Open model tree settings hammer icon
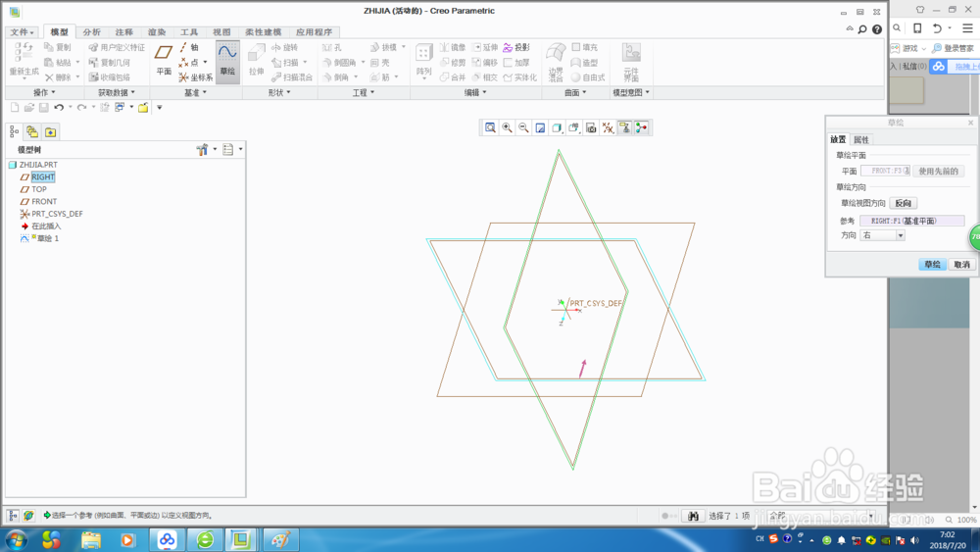This screenshot has width=980, height=552. tap(202, 149)
